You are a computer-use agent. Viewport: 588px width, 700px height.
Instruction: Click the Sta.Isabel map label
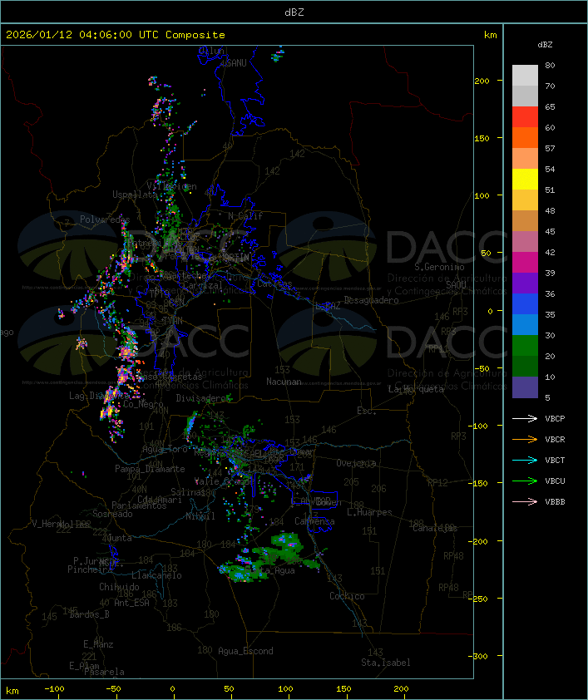[x=385, y=663]
